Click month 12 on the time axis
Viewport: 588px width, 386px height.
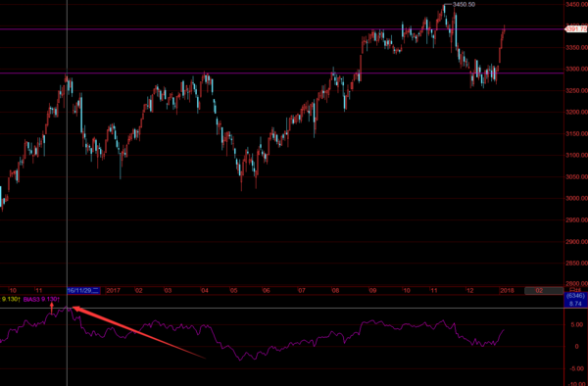click(x=469, y=290)
